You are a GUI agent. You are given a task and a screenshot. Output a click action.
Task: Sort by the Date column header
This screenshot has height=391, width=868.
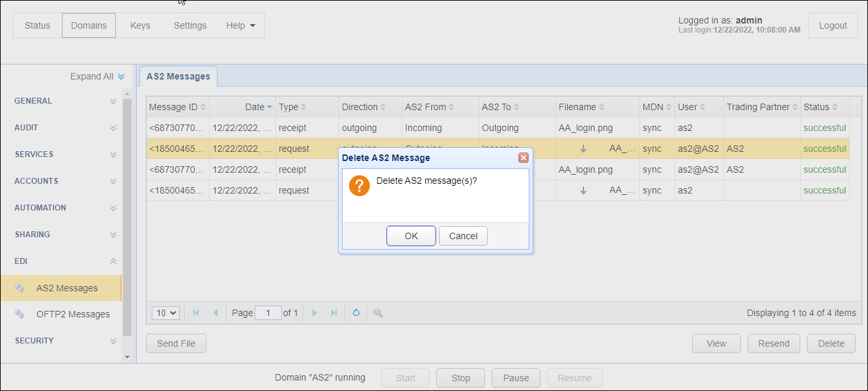coord(242,107)
